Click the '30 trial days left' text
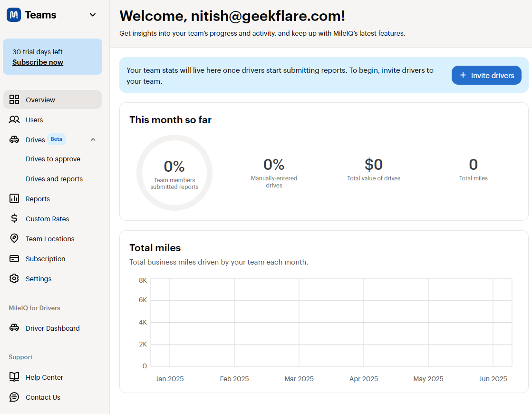The width and height of the screenshot is (532, 414). pos(38,51)
